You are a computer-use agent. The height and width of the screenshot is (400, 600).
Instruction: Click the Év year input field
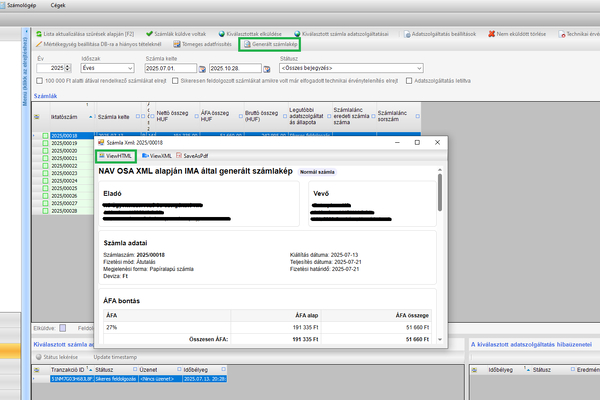(x=48, y=68)
